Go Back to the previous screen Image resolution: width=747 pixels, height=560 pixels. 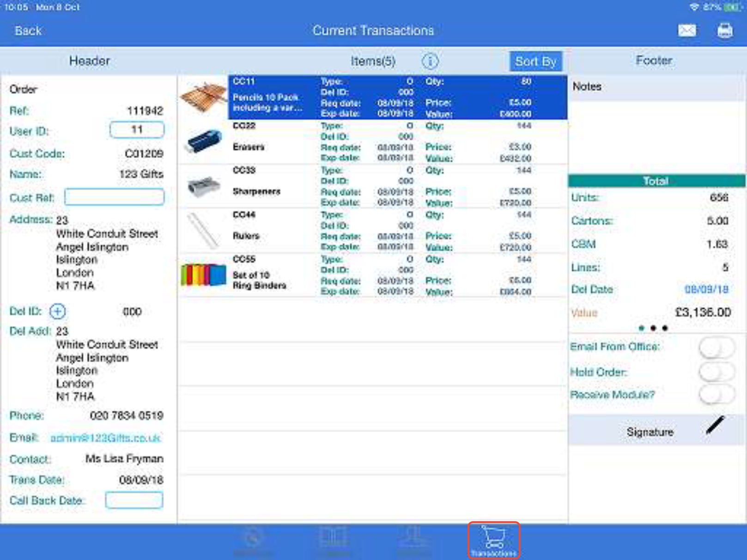[28, 31]
